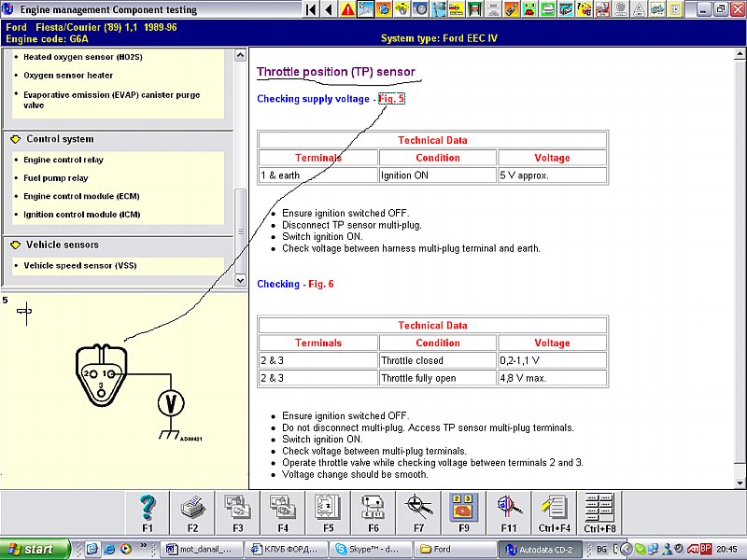The image size is (747, 560).
Task: Click the F1 help question mark button
Action: 148,512
